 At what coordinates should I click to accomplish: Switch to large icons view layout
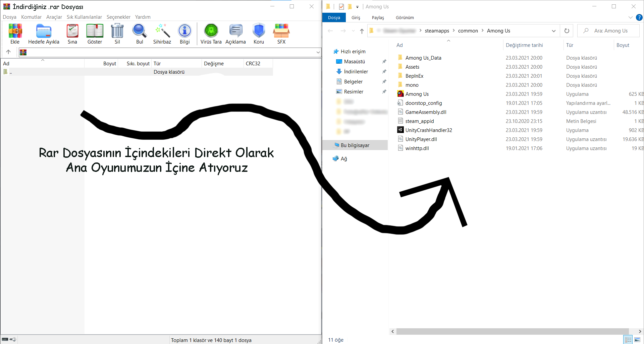tap(637, 340)
